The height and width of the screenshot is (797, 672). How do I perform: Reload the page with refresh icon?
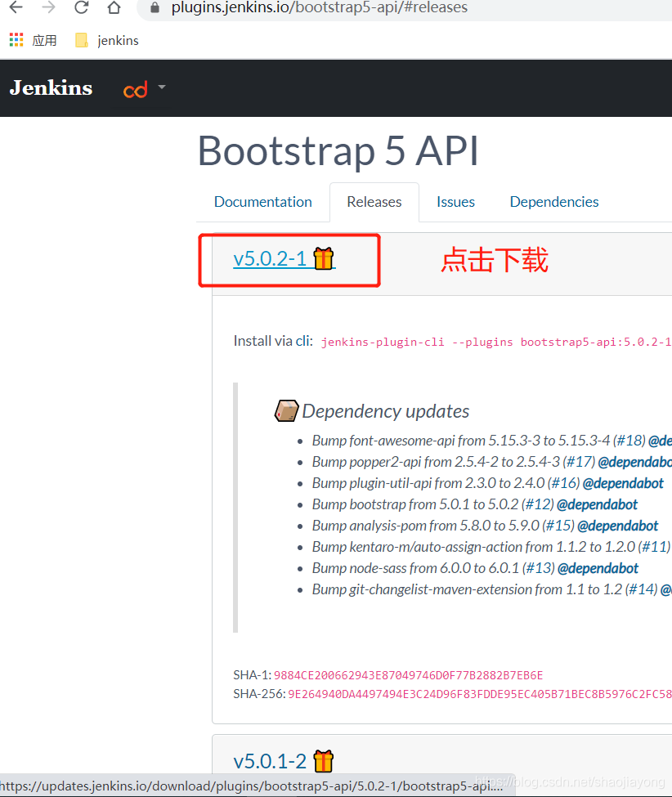pos(81,7)
